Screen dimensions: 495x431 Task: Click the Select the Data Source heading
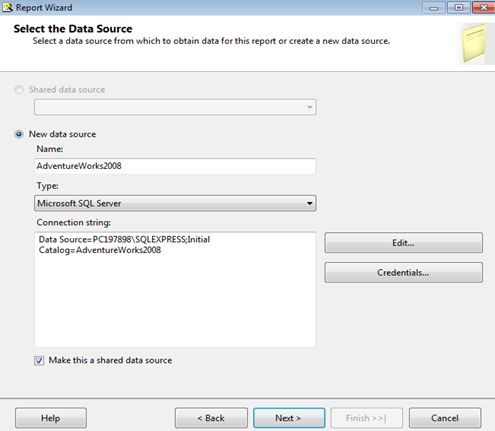click(x=73, y=29)
